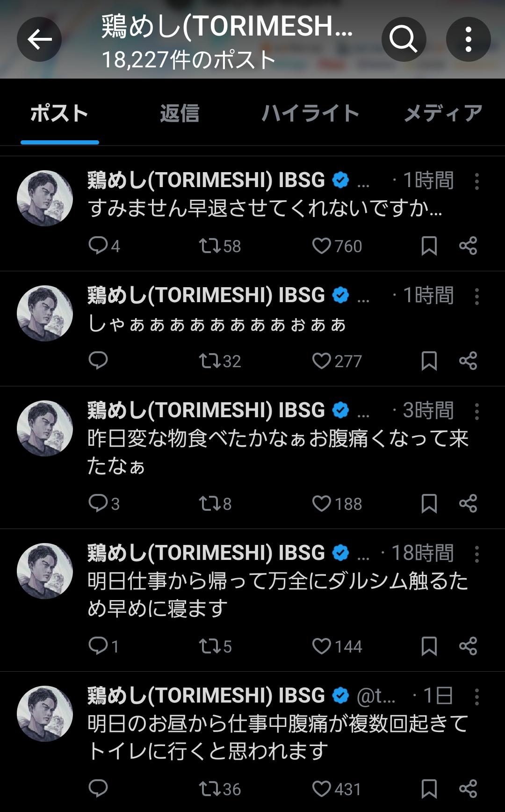Open the profile overflow menu
The image size is (505, 812).
point(468,40)
